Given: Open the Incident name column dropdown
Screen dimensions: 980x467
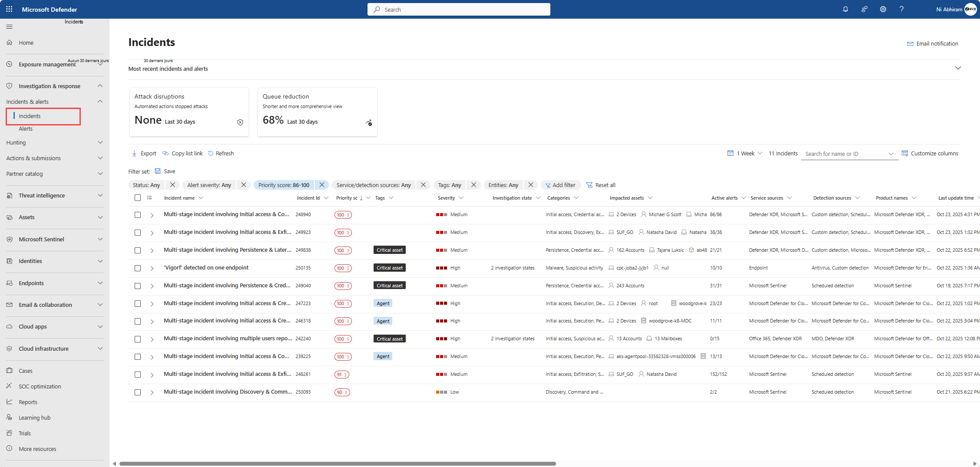Looking at the screenshot, I should point(201,198).
